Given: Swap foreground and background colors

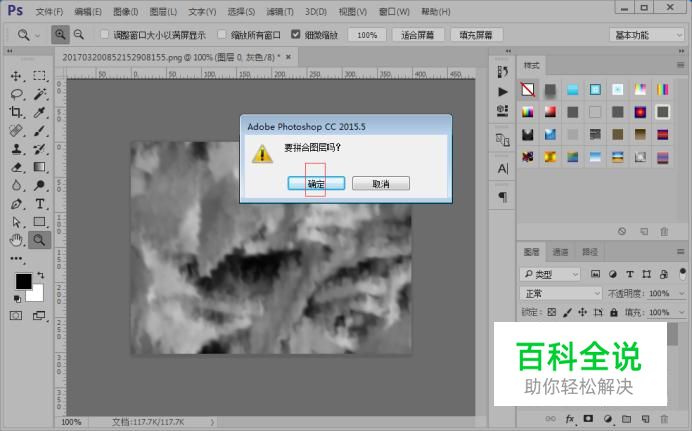Looking at the screenshot, I should pyautogui.click(x=41, y=275).
